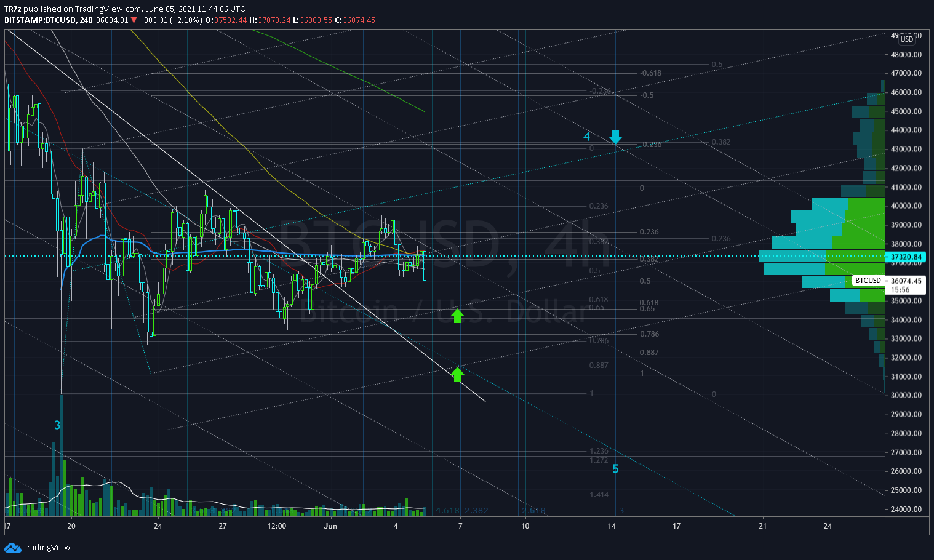Click the −803.31 (−2.18%) change text
The image size is (934, 560).
pyautogui.click(x=170, y=20)
